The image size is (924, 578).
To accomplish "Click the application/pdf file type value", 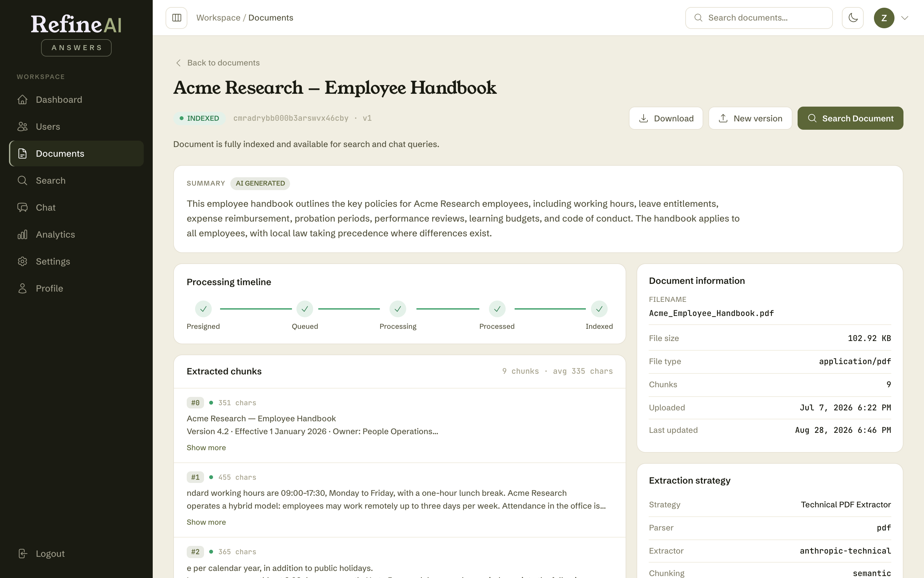I will (x=855, y=362).
